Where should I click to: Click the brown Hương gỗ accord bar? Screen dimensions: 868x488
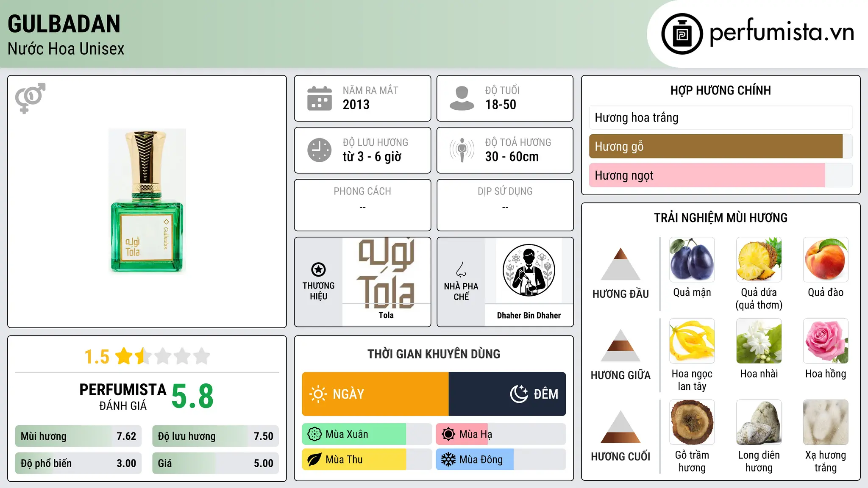pos(721,146)
